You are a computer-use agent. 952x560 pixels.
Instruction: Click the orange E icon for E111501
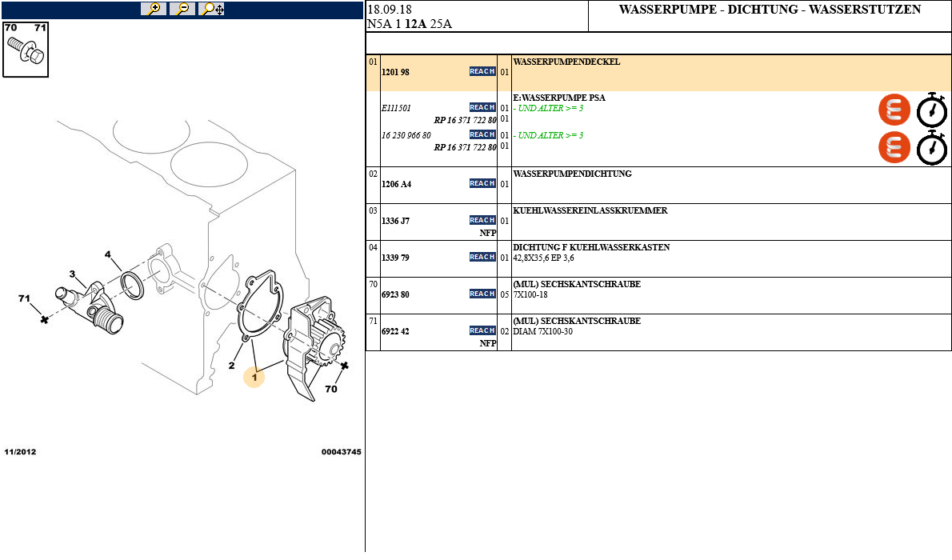(894, 110)
